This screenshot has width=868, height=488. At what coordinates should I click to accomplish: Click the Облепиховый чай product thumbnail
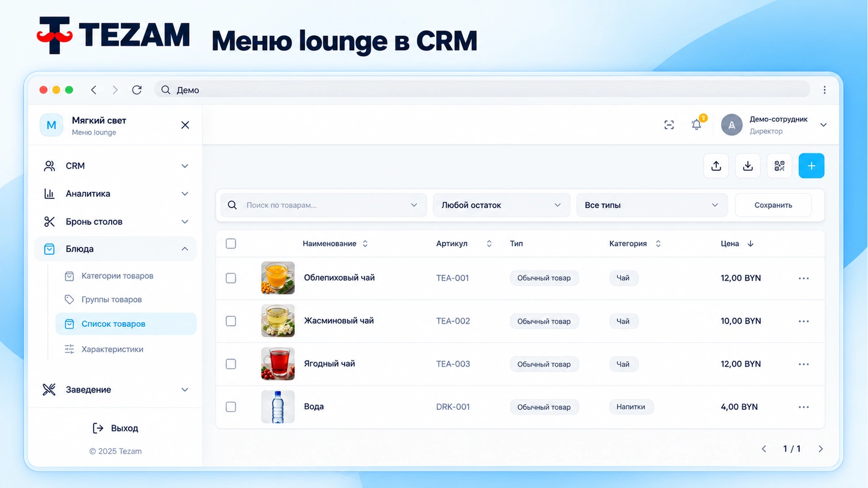coord(278,278)
